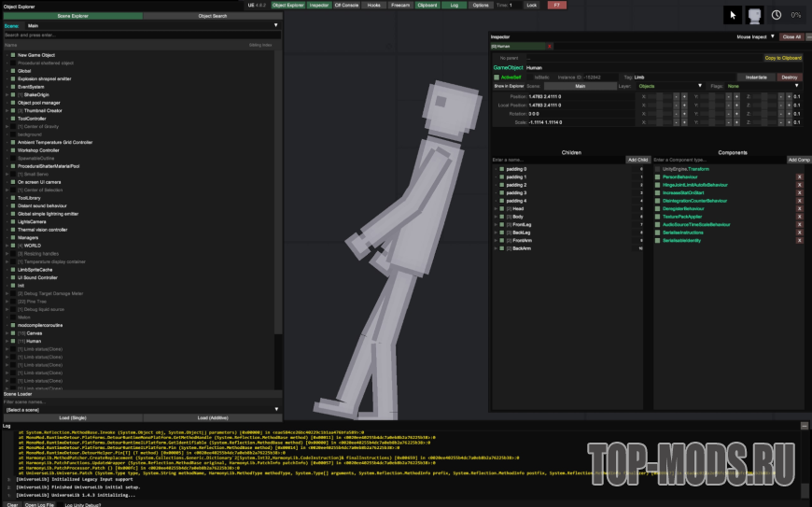Switch to the Scene Explorer tab

pos(73,16)
